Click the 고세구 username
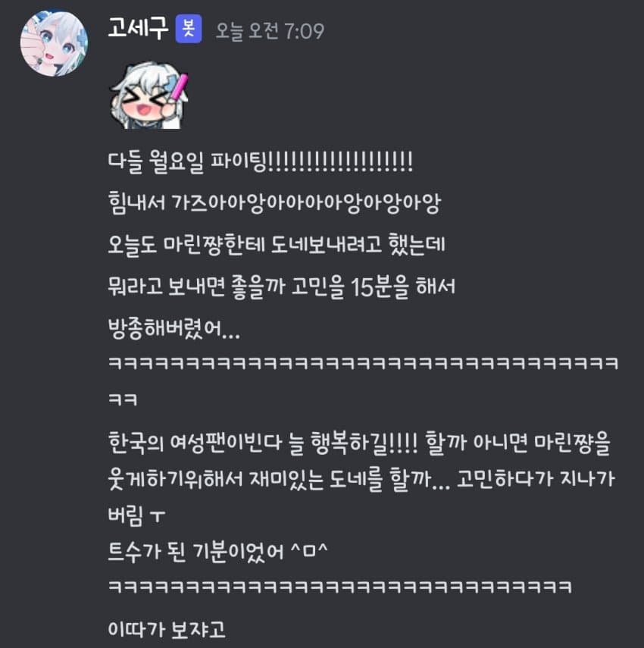 tap(138, 30)
